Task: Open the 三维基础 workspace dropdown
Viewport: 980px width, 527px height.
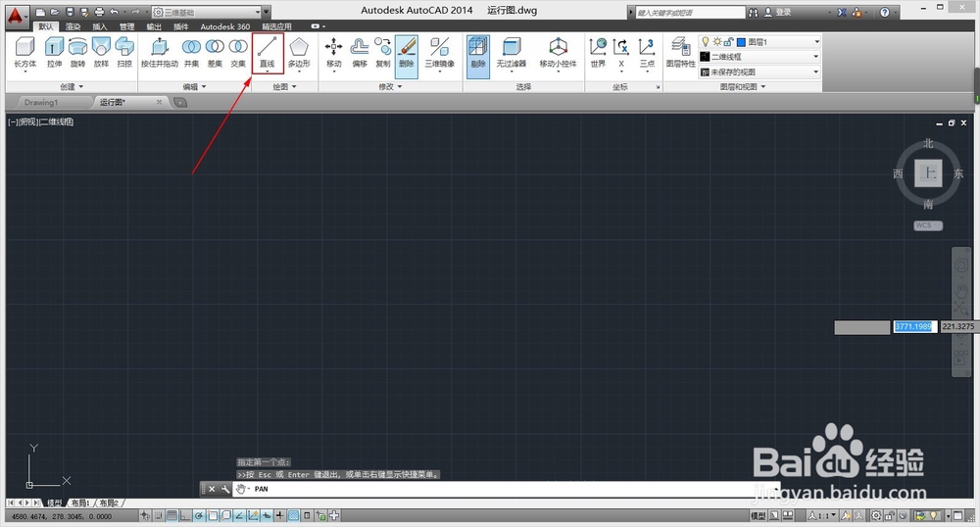Action: [x=207, y=12]
